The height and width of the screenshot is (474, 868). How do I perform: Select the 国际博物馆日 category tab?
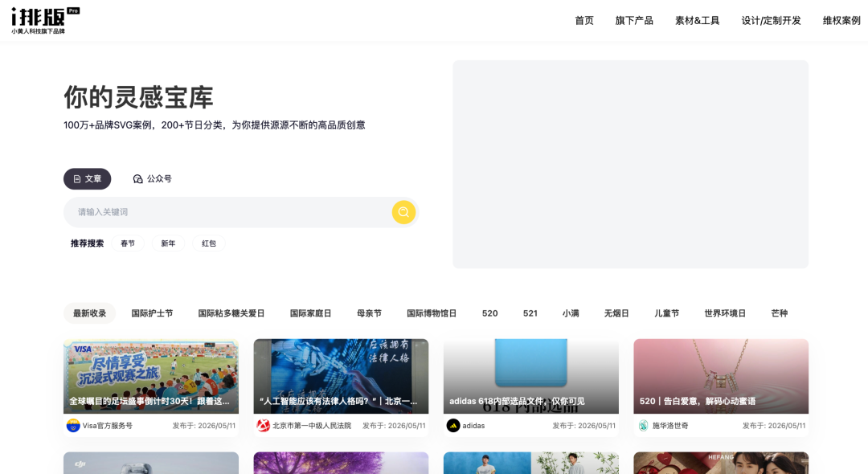pyautogui.click(x=432, y=313)
